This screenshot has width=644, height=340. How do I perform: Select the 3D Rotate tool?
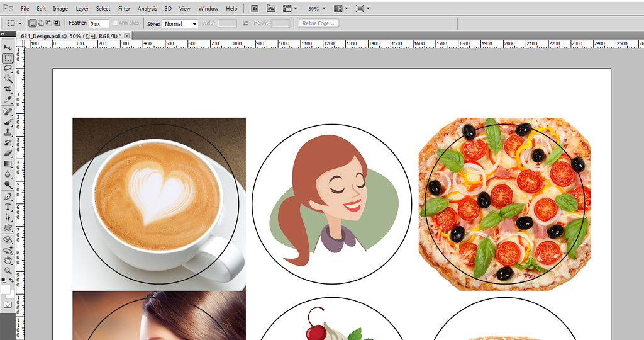click(x=8, y=240)
